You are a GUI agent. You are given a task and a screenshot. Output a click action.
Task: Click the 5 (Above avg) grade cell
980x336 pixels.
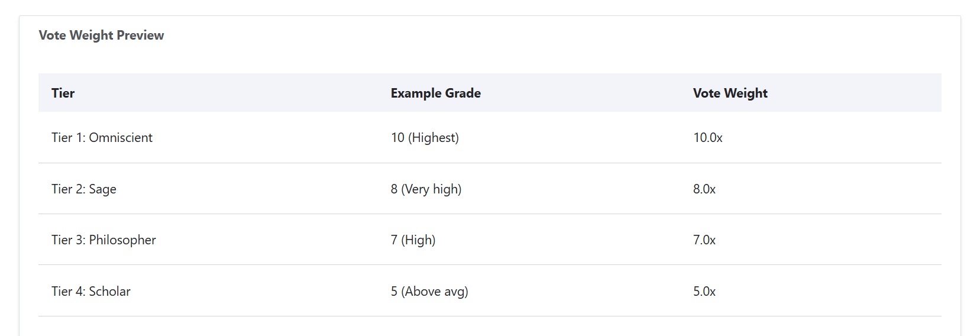(429, 292)
